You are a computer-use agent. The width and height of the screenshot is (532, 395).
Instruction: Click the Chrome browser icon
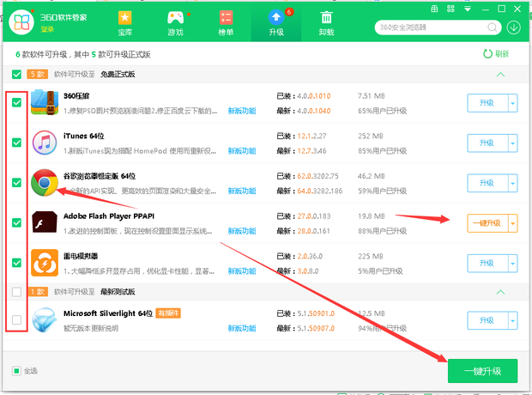(45, 182)
